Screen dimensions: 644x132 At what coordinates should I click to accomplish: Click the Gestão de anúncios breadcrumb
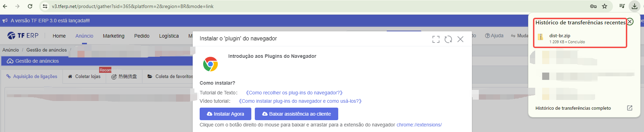[x=46, y=50]
